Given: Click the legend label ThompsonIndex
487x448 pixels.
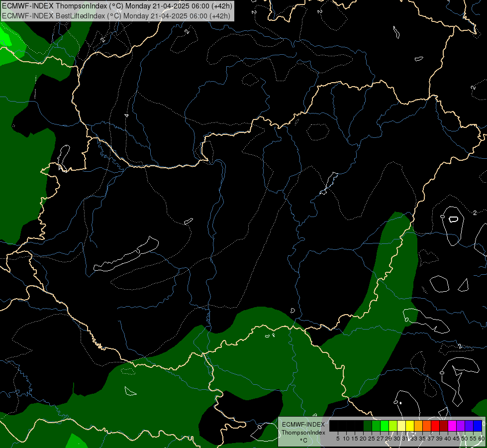Looking at the screenshot, I should pyautogui.click(x=303, y=433).
